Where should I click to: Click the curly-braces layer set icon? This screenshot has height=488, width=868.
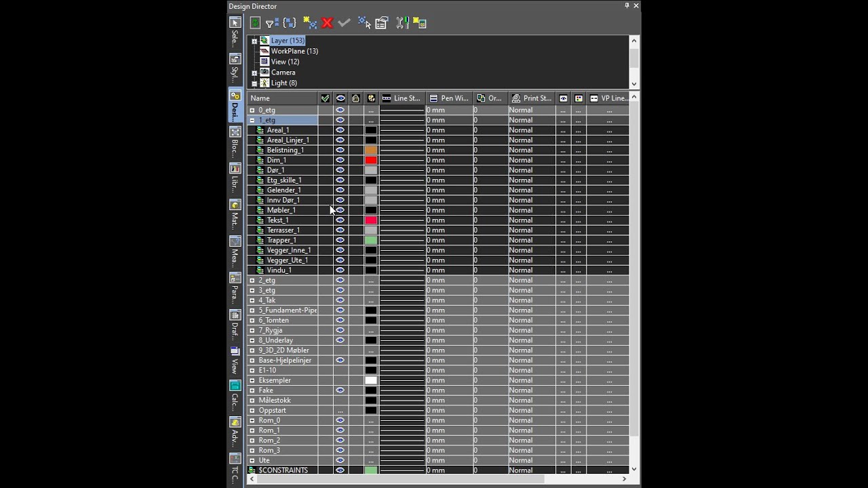(290, 23)
